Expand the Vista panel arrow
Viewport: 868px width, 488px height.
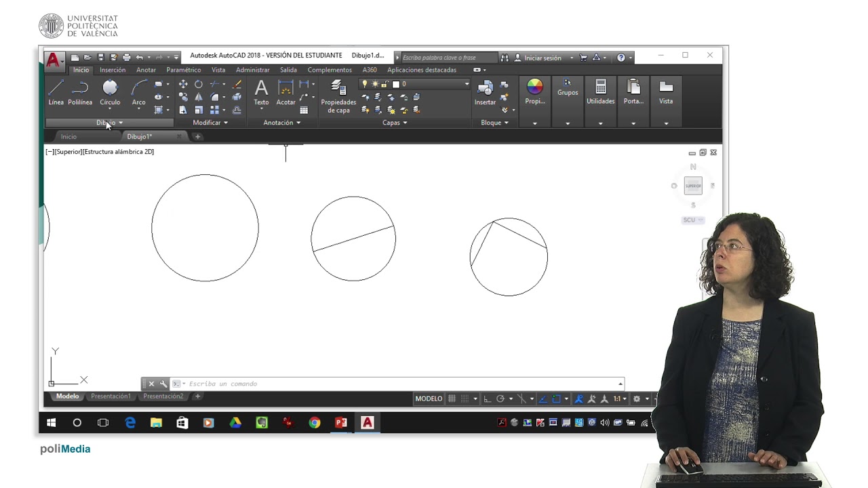pyautogui.click(x=666, y=123)
